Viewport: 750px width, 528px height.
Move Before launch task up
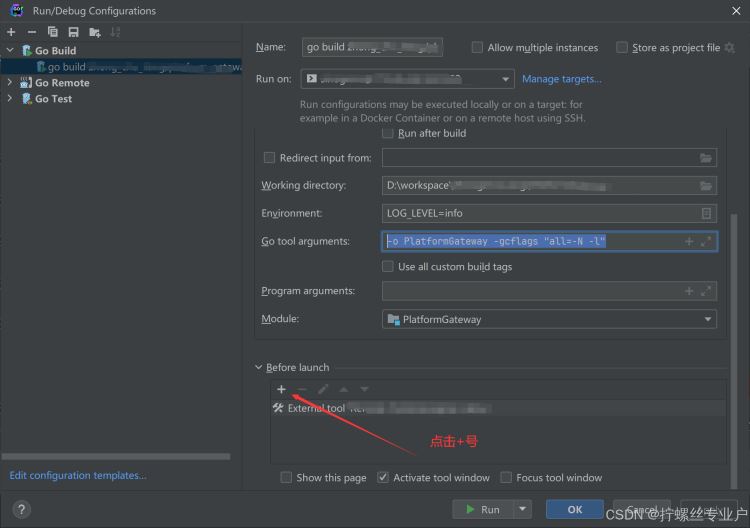pyautogui.click(x=343, y=389)
